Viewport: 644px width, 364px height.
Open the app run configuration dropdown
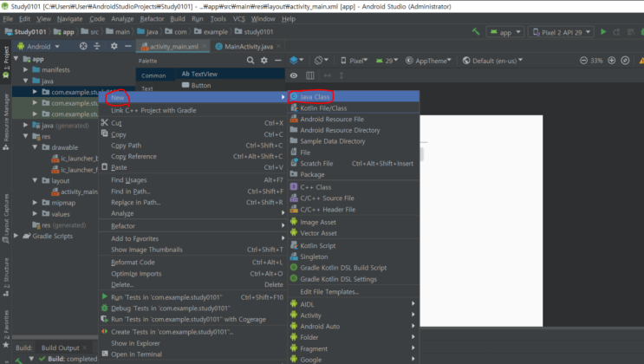click(505, 32)
